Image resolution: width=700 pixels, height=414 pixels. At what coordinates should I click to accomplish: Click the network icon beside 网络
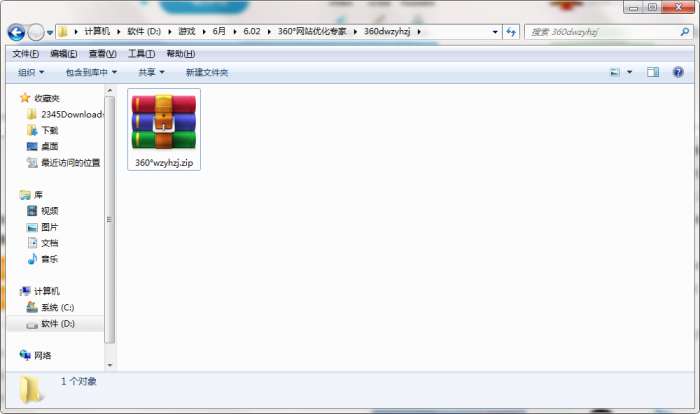click(25, 355)
